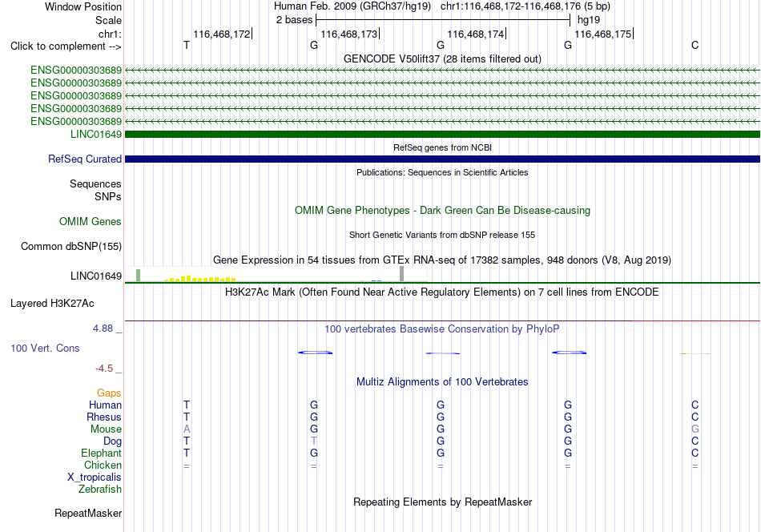Click the OMIM Gene Phenotypes title text
This screenshot has height=532, width=761.
point(442,210)
